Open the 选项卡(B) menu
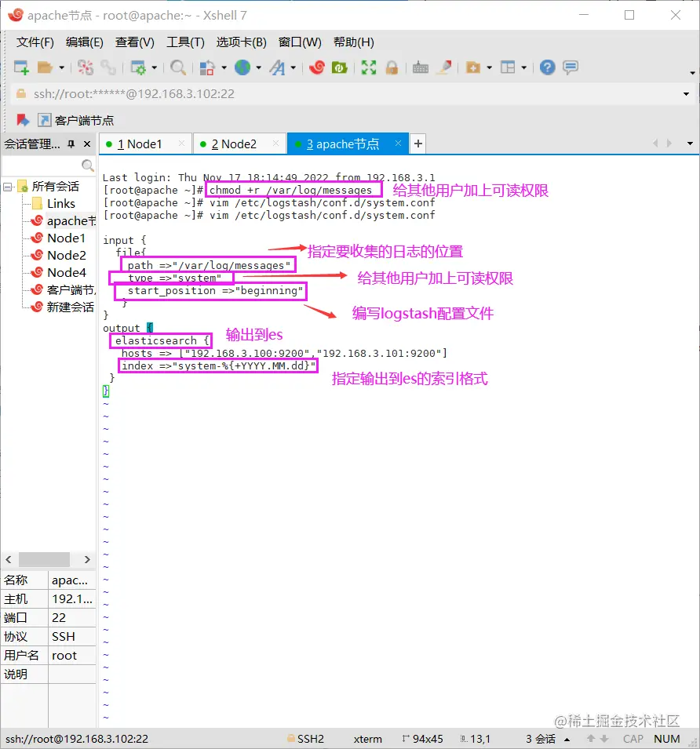The height and width of the screenshot is (749, 700). point(241,42)
